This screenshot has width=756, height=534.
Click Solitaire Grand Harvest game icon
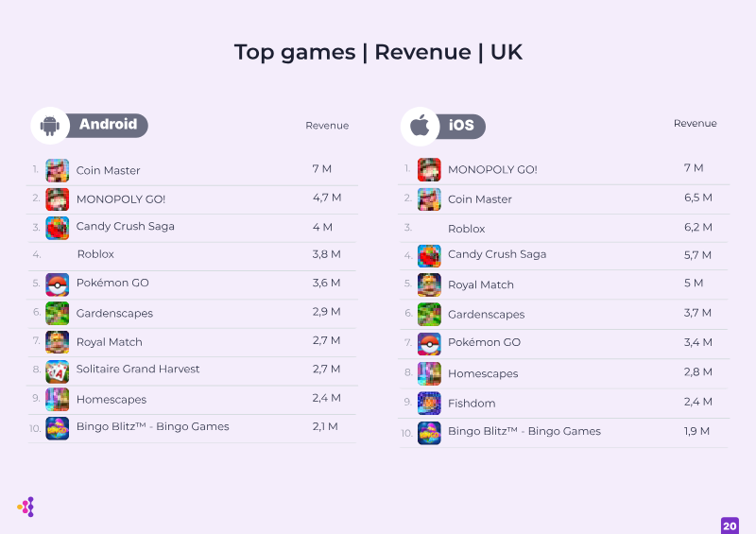point(58,370)
